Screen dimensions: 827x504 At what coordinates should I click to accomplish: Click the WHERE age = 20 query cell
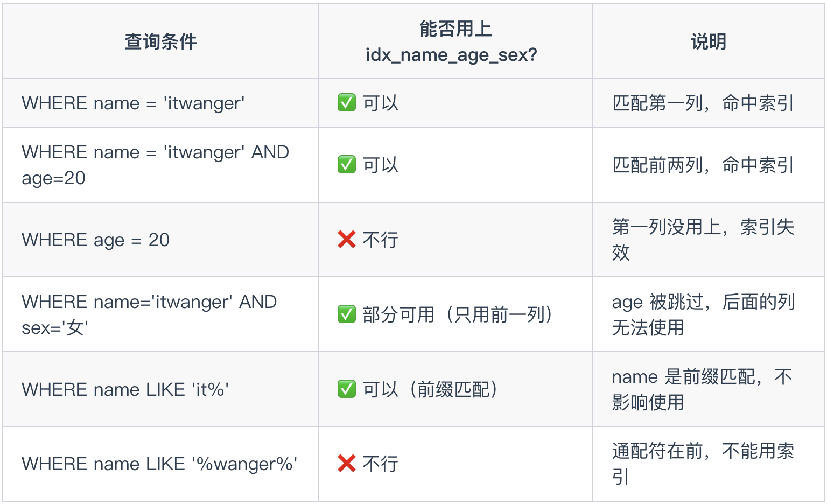(95, 240)
